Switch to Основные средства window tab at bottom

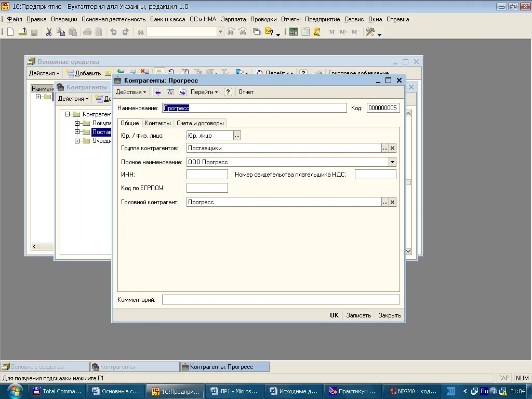45,367
